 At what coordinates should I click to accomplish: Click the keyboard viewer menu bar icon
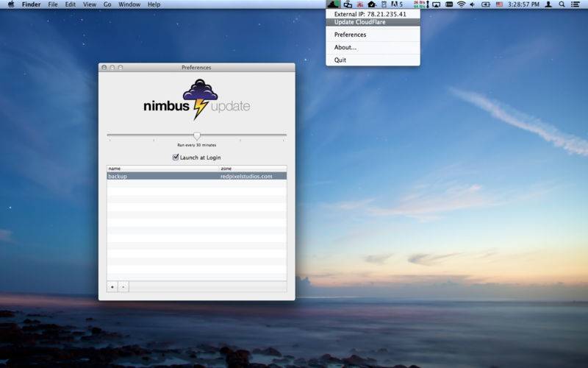449,4
